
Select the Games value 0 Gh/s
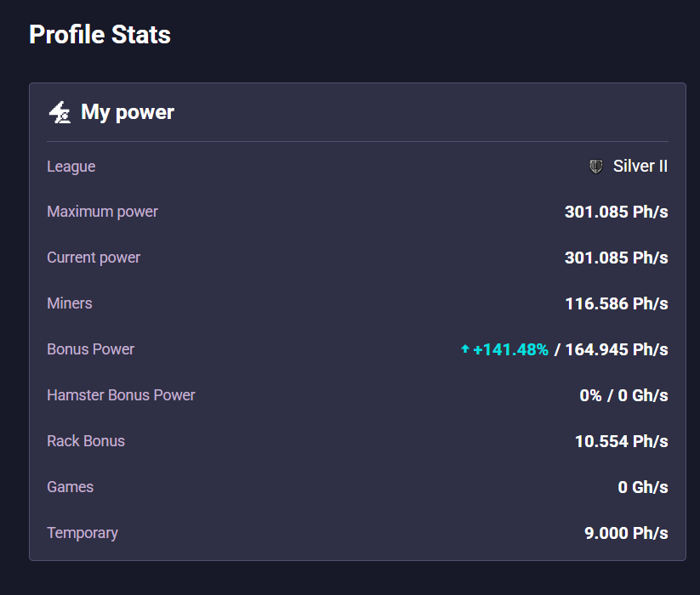tap(643, 488)
